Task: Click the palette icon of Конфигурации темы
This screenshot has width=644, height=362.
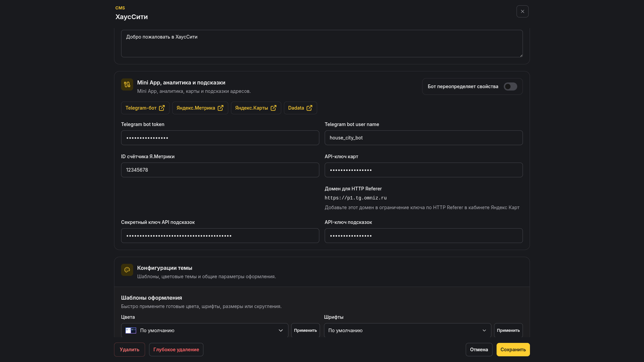Action: 127,270
